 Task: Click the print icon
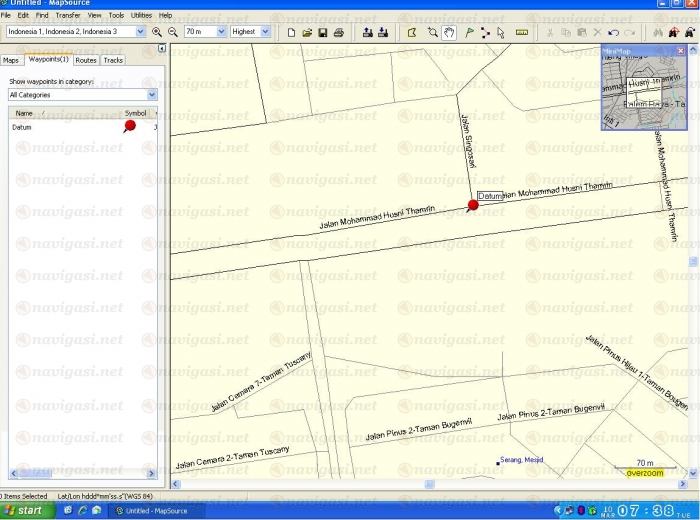339,32
